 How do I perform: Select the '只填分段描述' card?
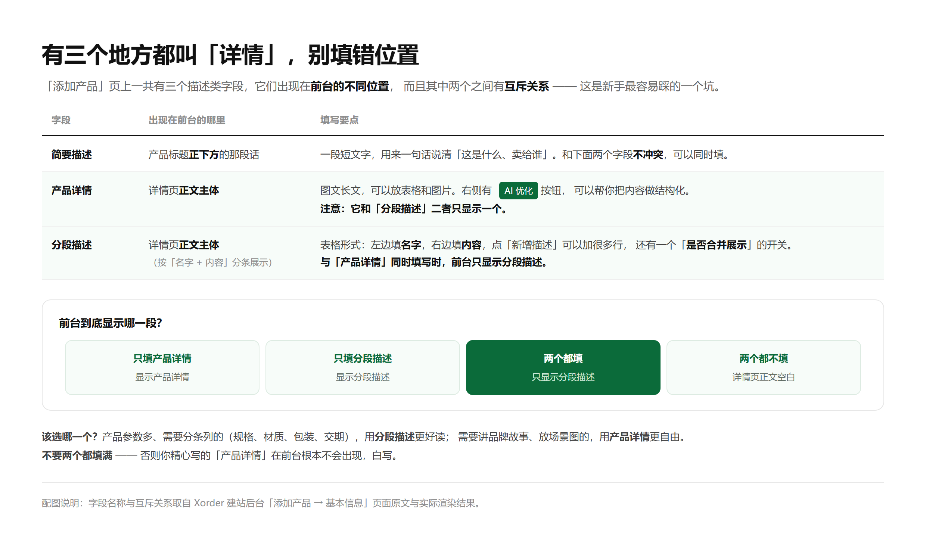[x=363, y=367]
